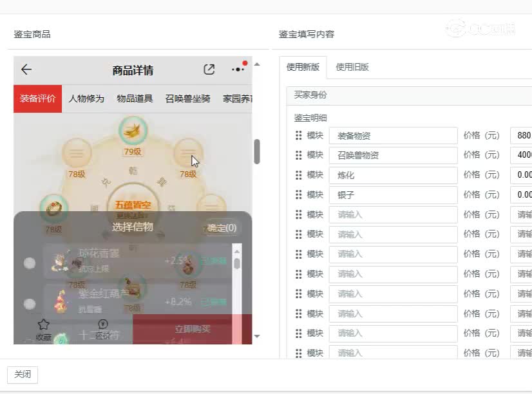This screenshot has width=532, height=394.
Task: Grab the drag handle of 银子 row
Action: tap(299, 194)
